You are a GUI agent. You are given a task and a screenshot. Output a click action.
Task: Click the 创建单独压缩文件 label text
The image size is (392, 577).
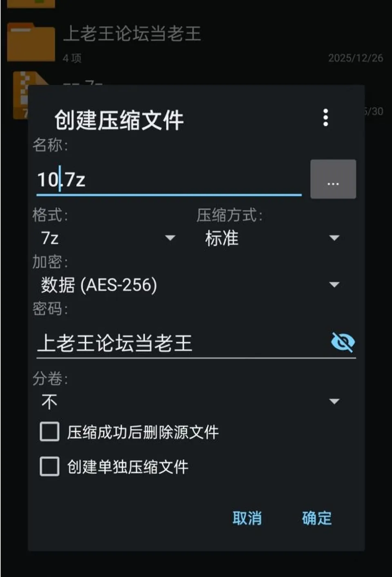128,467
